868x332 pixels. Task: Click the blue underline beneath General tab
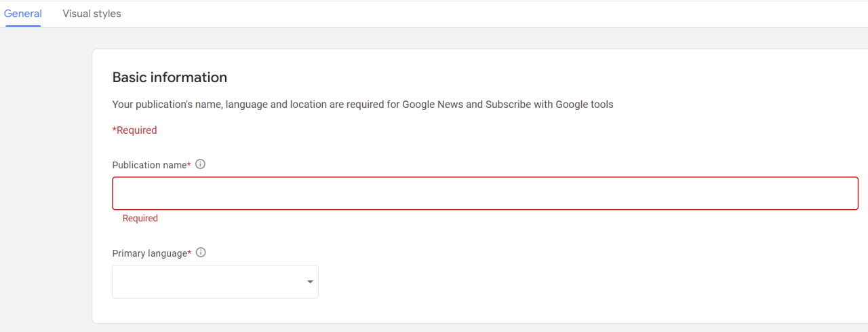23,26
